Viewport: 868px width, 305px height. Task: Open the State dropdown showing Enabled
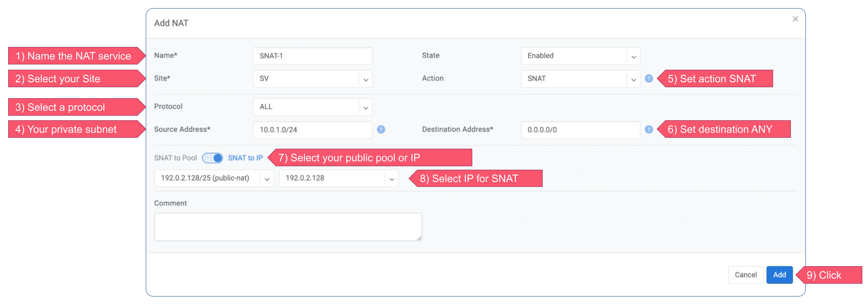coord(580,56)
